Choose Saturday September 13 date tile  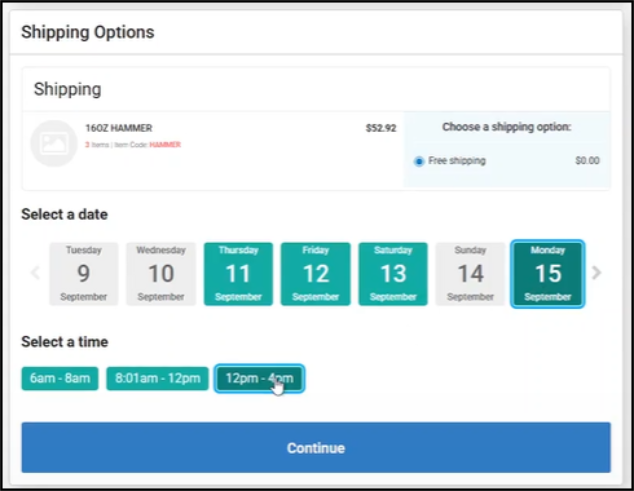pos(393,274)
